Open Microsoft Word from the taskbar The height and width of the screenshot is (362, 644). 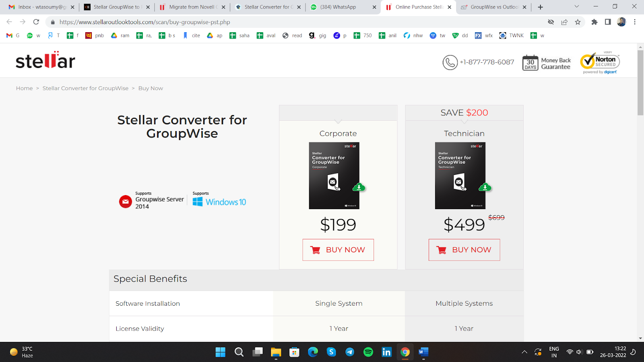[423, 352]
